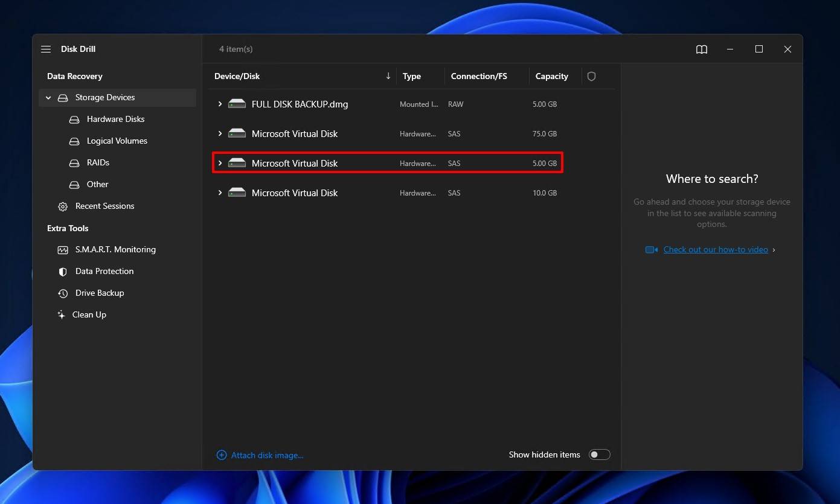Click the Drive Backup clock icon
Viewport: 840px width, 504px height.
(63, 293)
